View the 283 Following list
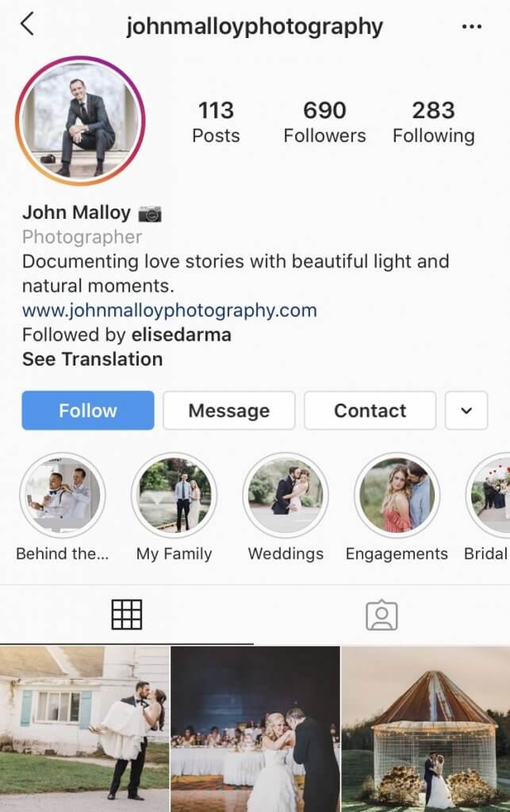This screenshot has width=510, height=812. 433,122
